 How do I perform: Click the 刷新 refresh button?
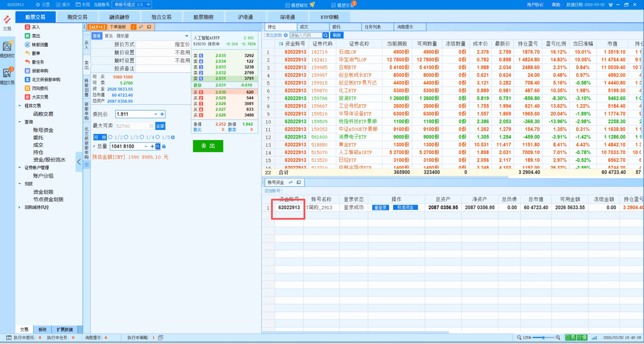336,35
